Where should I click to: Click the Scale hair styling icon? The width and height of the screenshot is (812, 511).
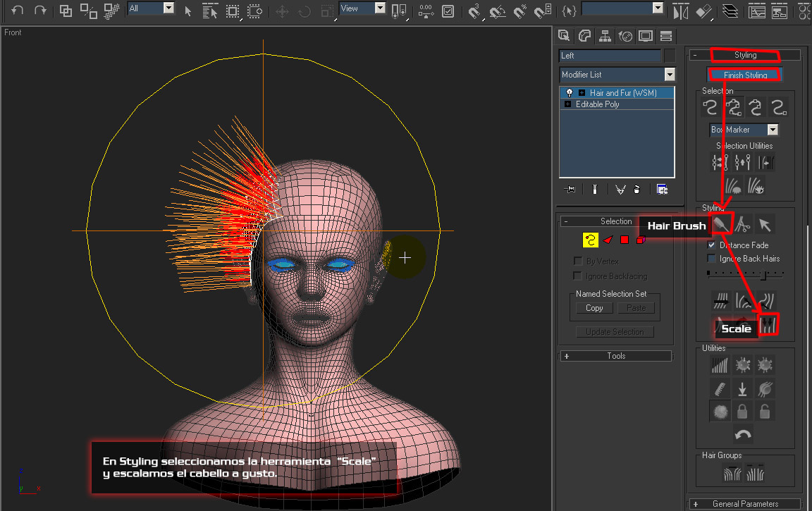tap(768, 324)
